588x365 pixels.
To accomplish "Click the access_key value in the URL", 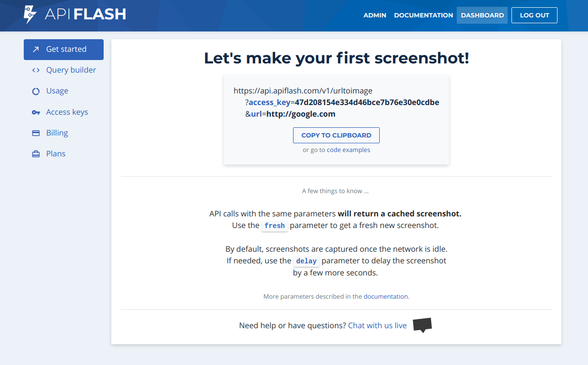I will pos(367,102).
